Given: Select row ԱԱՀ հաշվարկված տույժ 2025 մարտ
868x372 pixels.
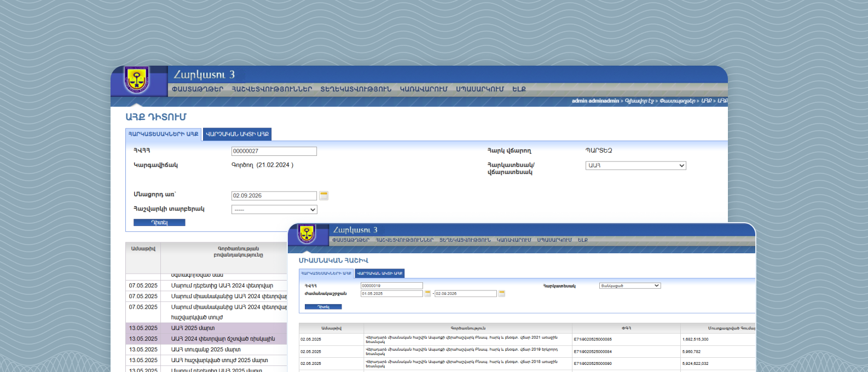Looking at the screenshot, I should (206, 361).
